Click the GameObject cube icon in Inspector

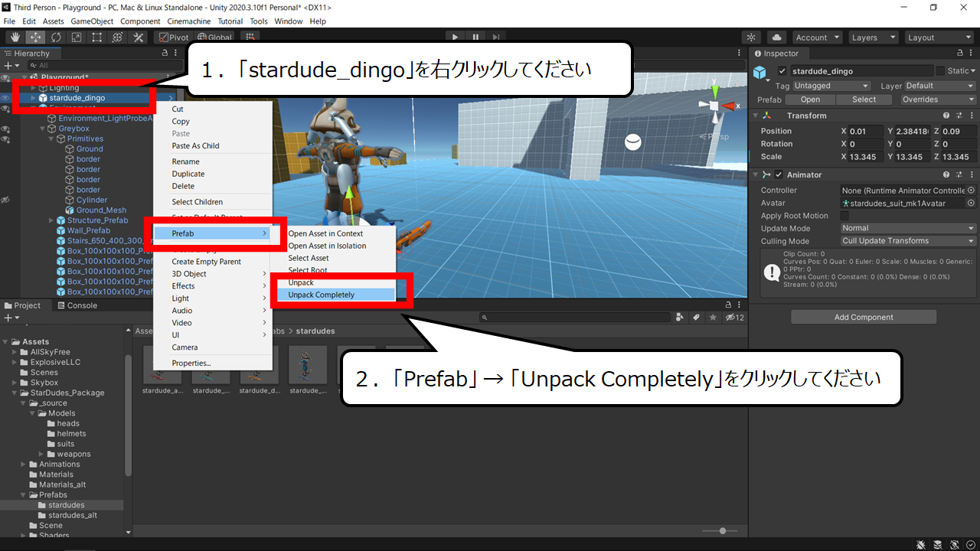tap(759, 73)
